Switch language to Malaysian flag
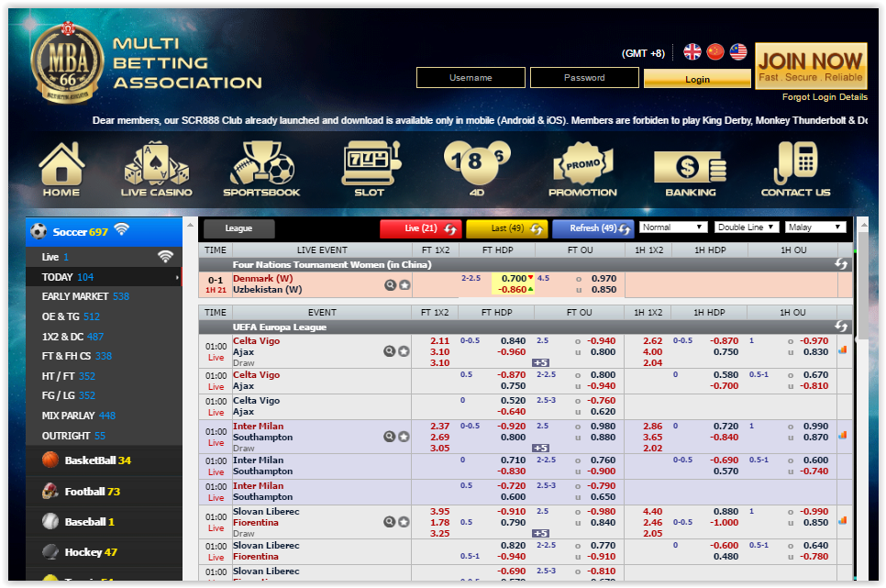 [x=738, y=52]
